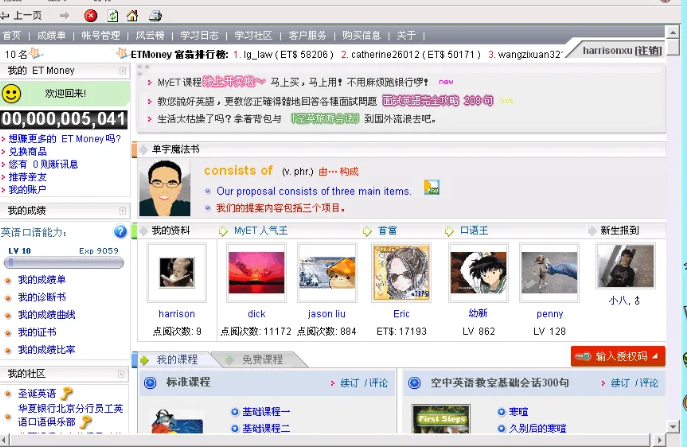Log out via the 注销 link
This screenshot has width=687, height=447.
point(648,50)
